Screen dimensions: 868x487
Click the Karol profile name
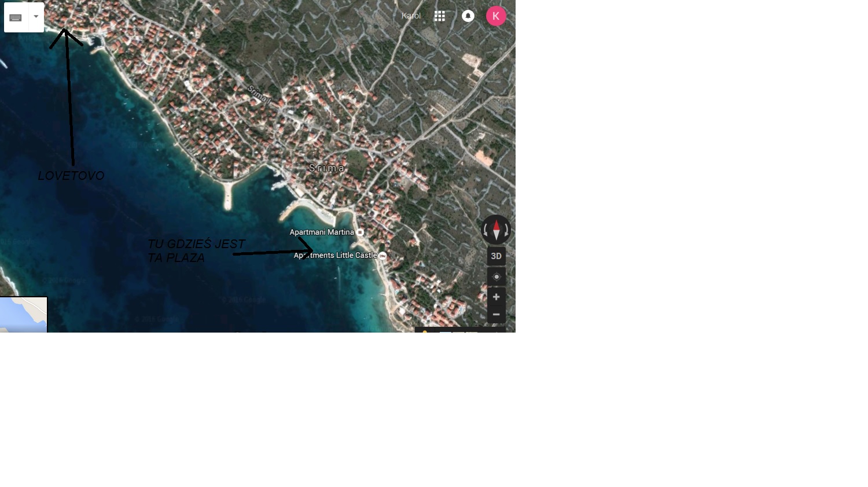coord(411,16)
